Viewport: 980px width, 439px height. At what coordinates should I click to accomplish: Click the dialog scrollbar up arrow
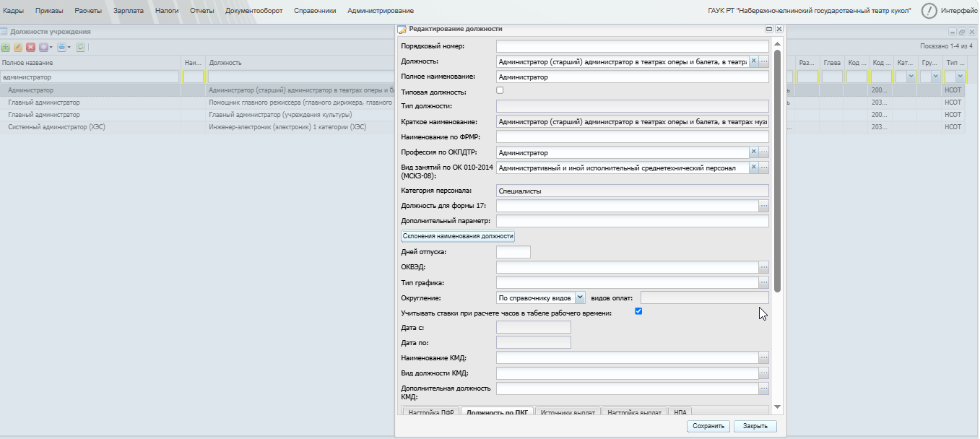click(777, 45)
